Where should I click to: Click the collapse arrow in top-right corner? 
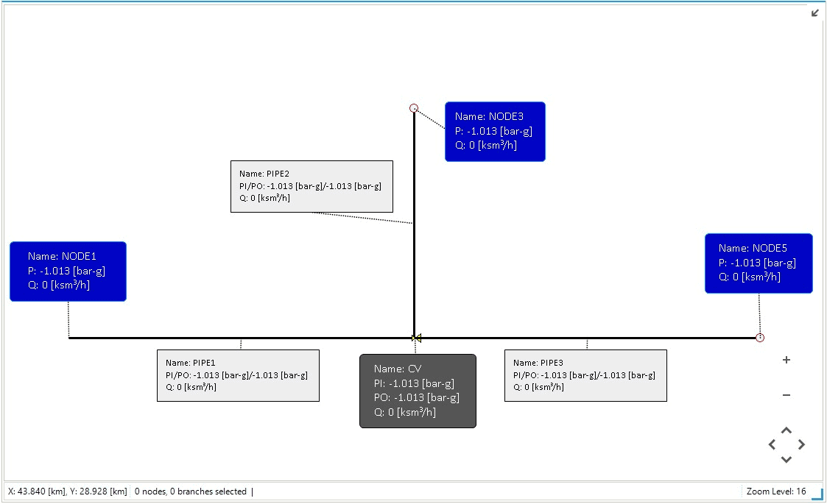click(815, 13)
